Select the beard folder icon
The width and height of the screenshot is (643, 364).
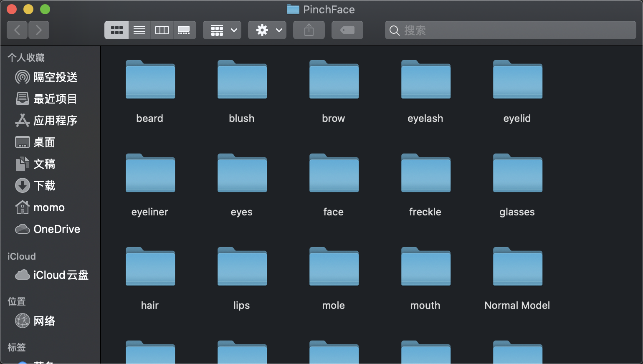click(150, 79)
